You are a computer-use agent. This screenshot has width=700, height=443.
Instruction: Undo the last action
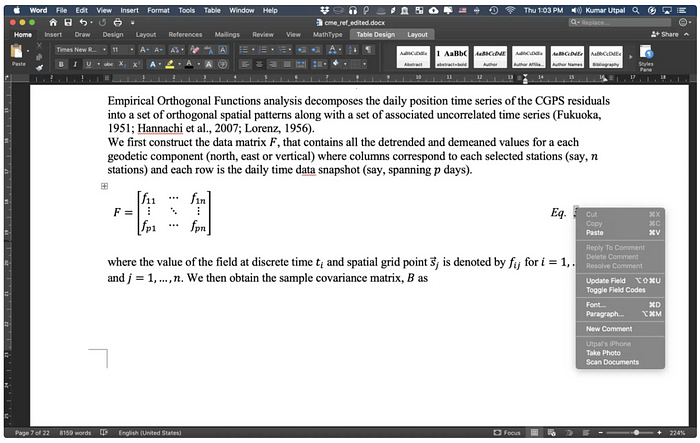tap(83, 22)
